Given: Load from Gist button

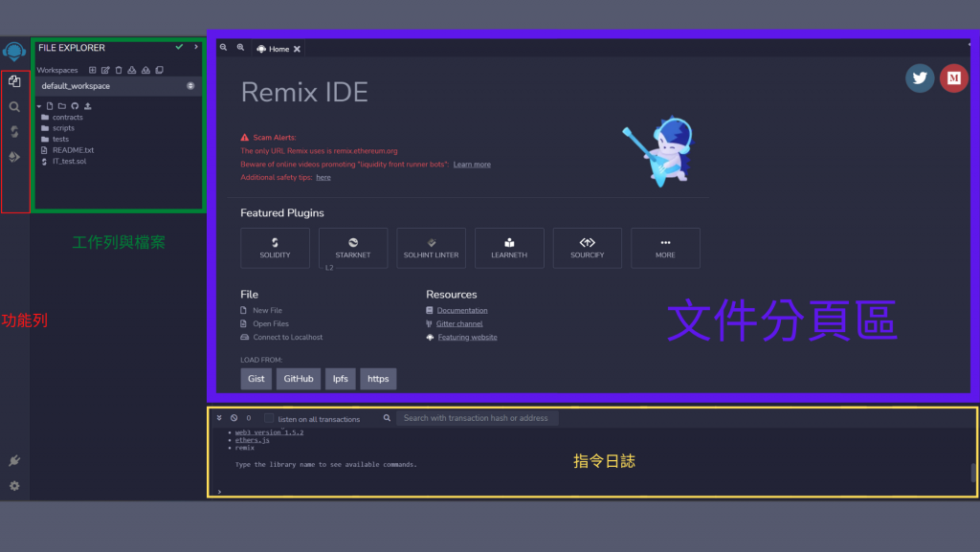Looking at the screenshot, I should [256, 379].
